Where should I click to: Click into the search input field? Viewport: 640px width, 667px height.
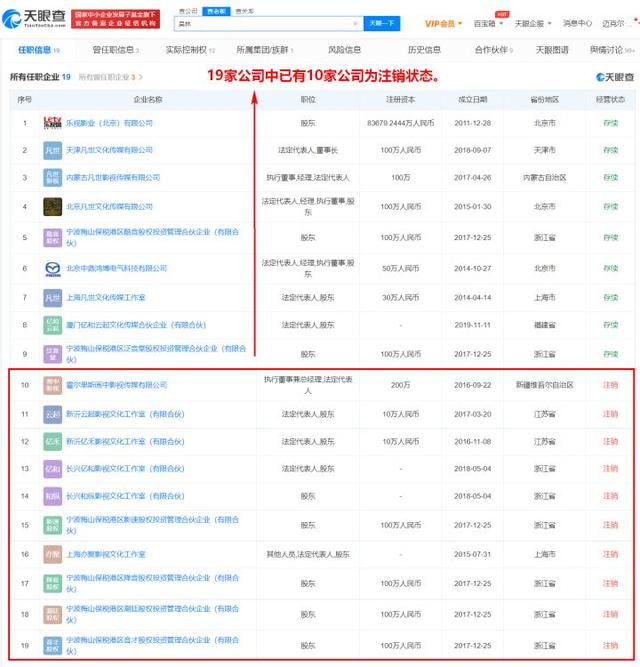coord(260,22)
